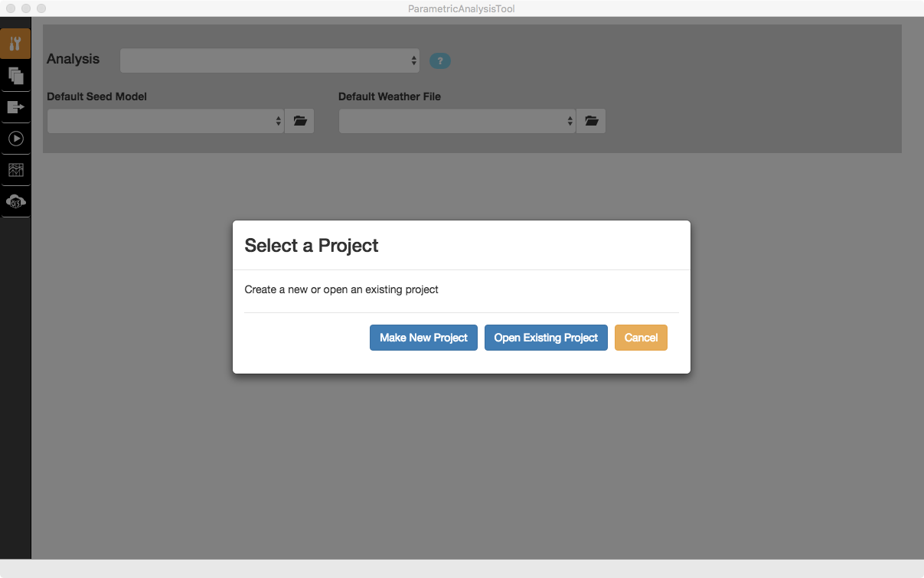
Task: Click the Open Existing Project button
Action: click(546, 338)
